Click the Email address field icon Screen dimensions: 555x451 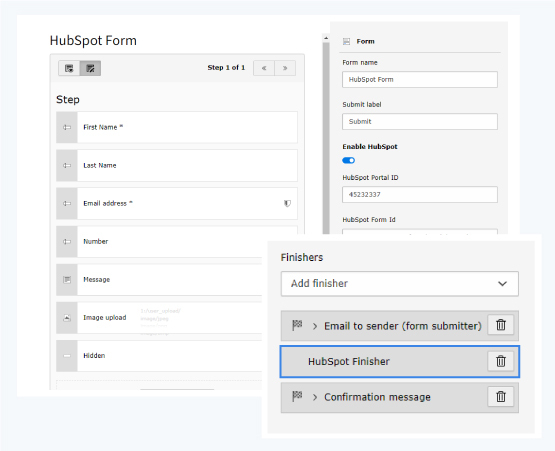pos(67,204)
